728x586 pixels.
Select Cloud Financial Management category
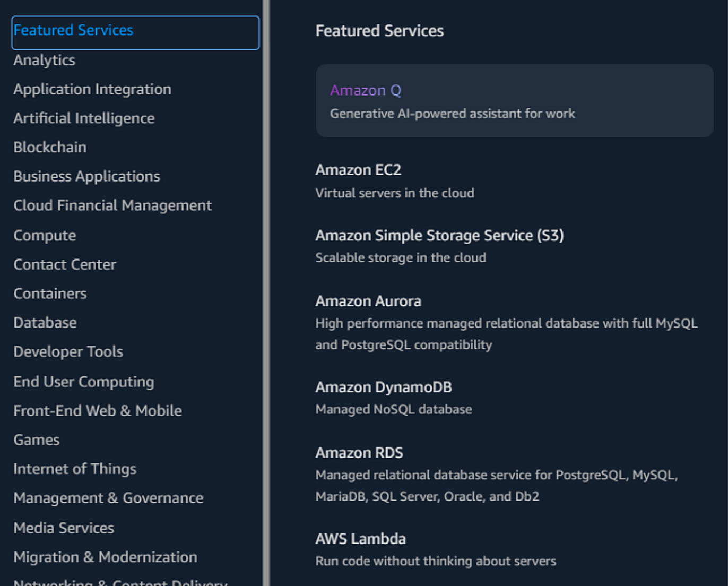pyautogui.click(x=113, y=205)
